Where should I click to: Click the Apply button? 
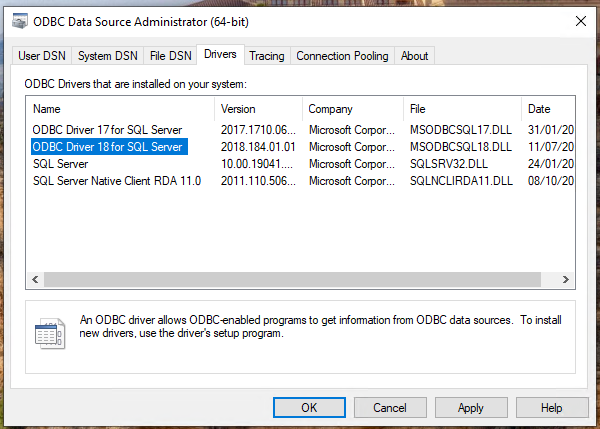[471, 408]
